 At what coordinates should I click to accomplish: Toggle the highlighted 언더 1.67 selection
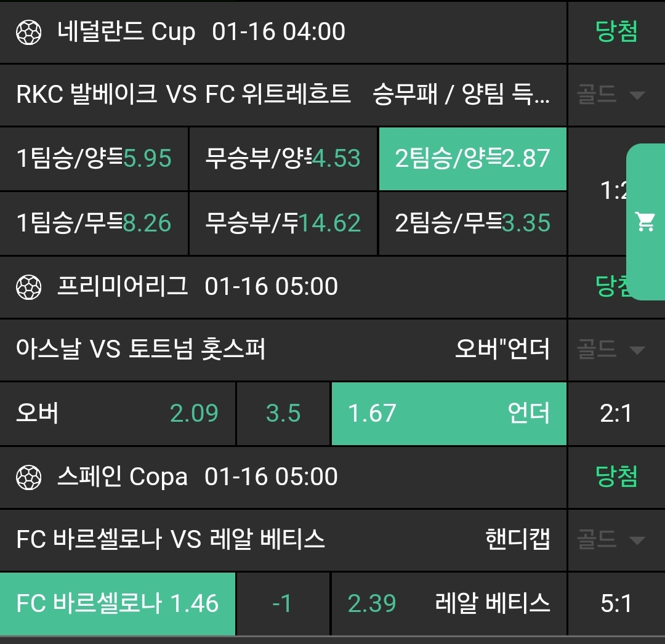pos(448,413)
